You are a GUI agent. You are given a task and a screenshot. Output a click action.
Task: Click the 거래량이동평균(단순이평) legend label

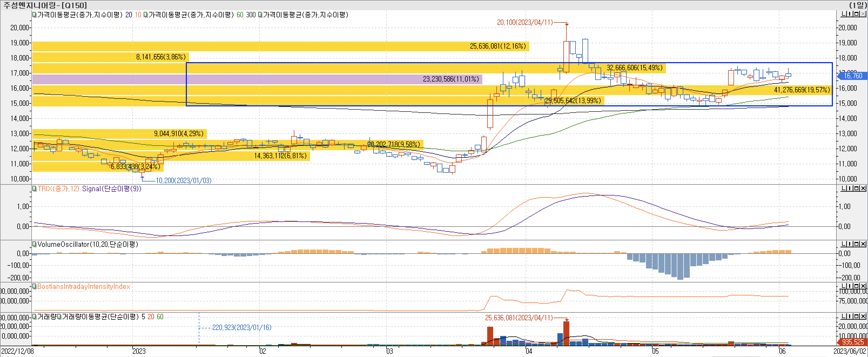pyautogui.click(x=100, y=316)
